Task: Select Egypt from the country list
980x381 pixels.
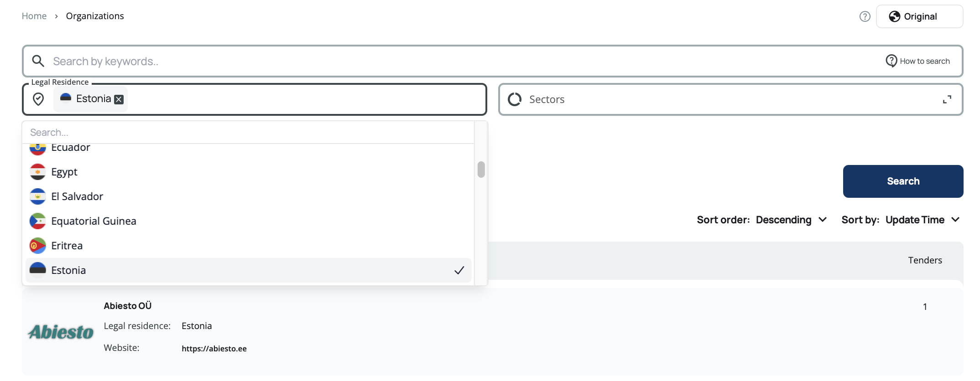Action: pos(64,172)
